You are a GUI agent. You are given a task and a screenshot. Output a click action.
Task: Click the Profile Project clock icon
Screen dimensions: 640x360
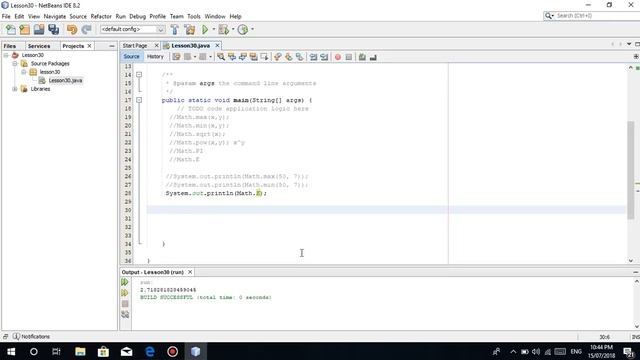click(243, 29)
